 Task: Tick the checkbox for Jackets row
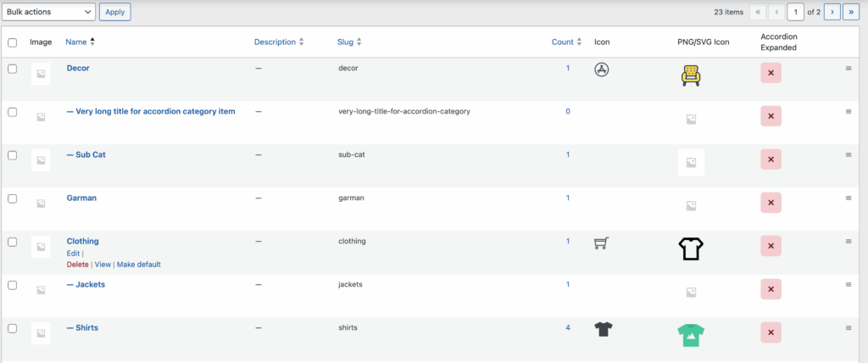(13, 285)
